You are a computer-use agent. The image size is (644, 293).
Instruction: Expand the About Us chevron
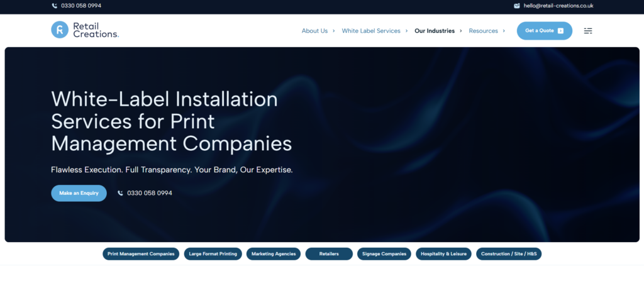pos(333,31)
